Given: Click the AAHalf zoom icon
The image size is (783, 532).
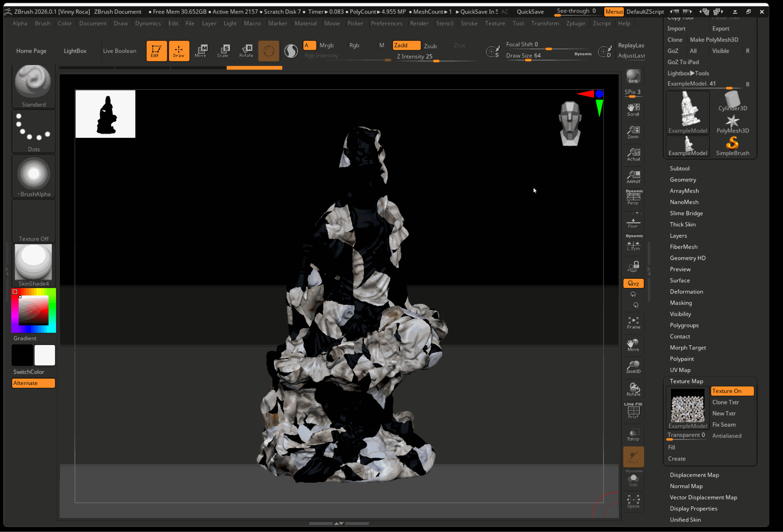Looking at the screenshot, I should point(633,177).
